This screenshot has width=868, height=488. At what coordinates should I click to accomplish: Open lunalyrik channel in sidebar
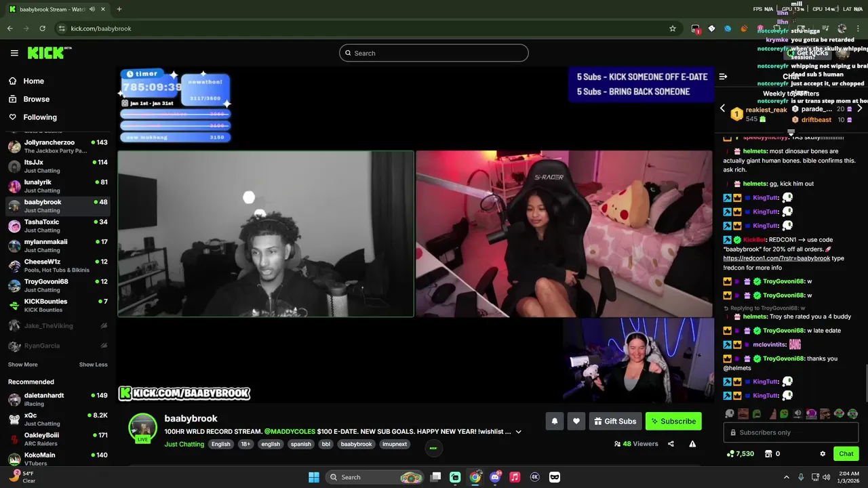pyautogui.click(x=58, y=186)
